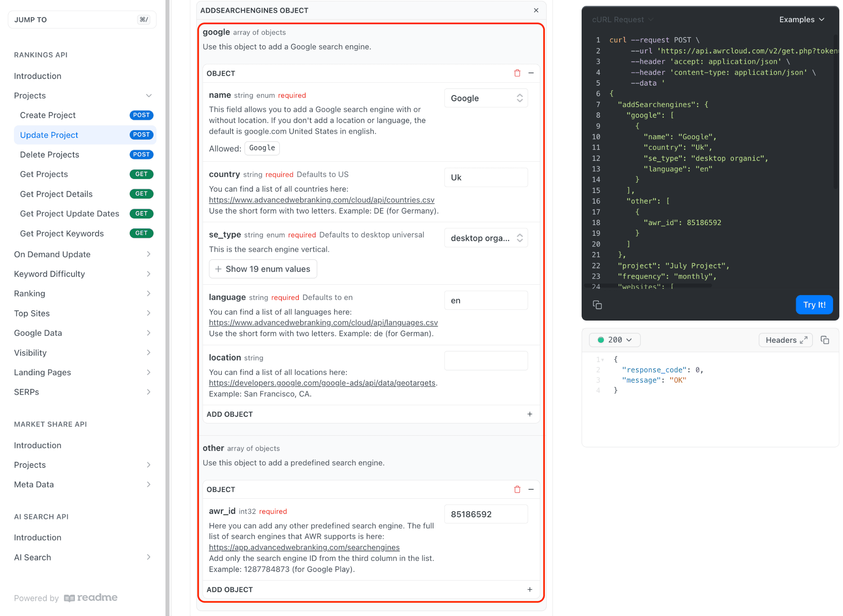Image resolution: width=843 pixels, height=616 pixels.
Task: Click the allowed value Google tag
Action: coord(262,148)
